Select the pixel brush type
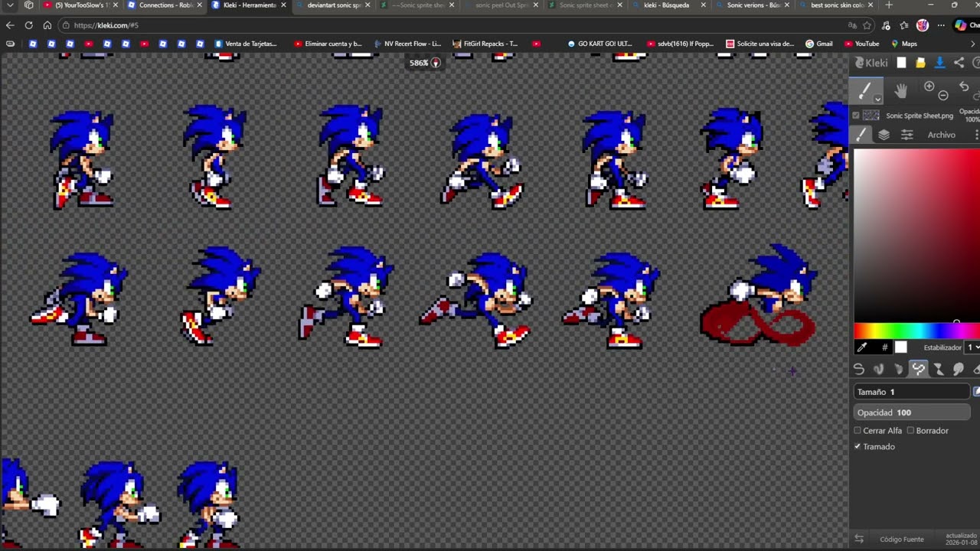This screenshot has width=980, height=551. 919,370
